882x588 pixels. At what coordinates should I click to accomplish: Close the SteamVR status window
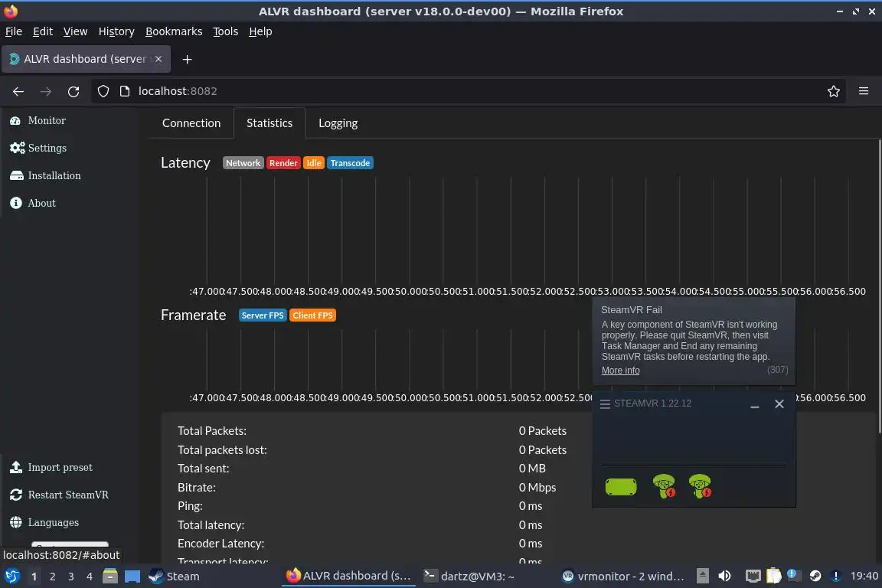pos(779,404)
